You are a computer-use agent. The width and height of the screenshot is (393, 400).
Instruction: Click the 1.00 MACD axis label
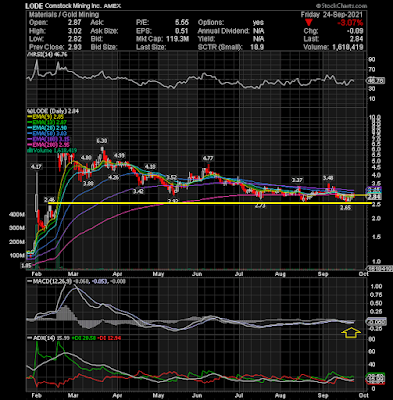(376, 286)
